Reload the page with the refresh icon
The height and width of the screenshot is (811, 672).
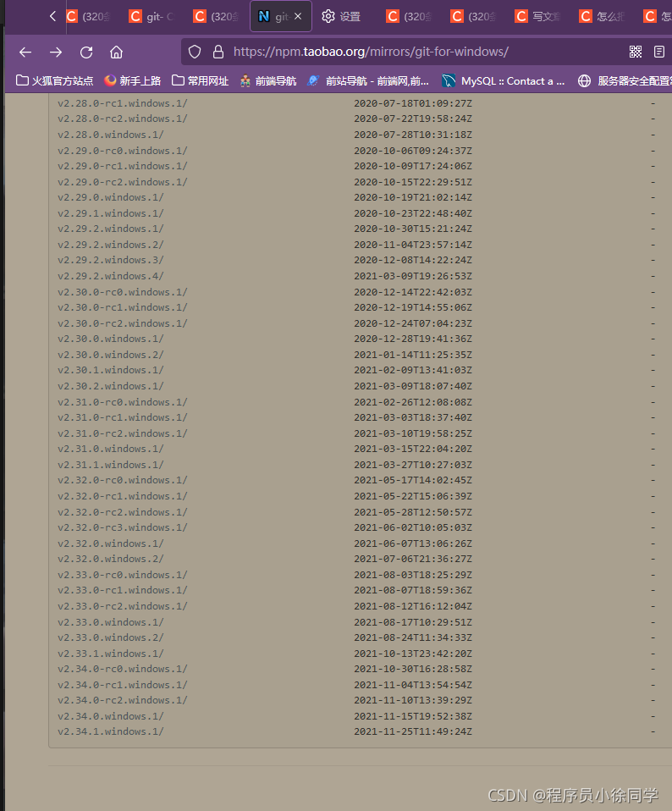tap(86, 52)
